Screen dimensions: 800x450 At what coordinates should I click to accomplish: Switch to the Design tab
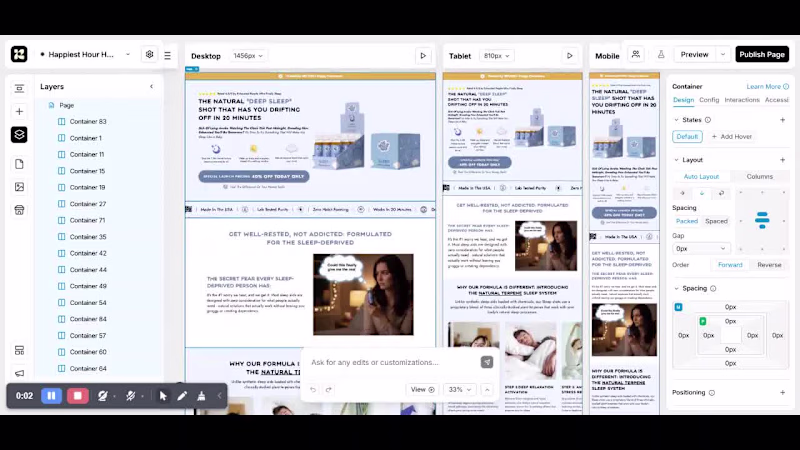[x=683, y=99]
